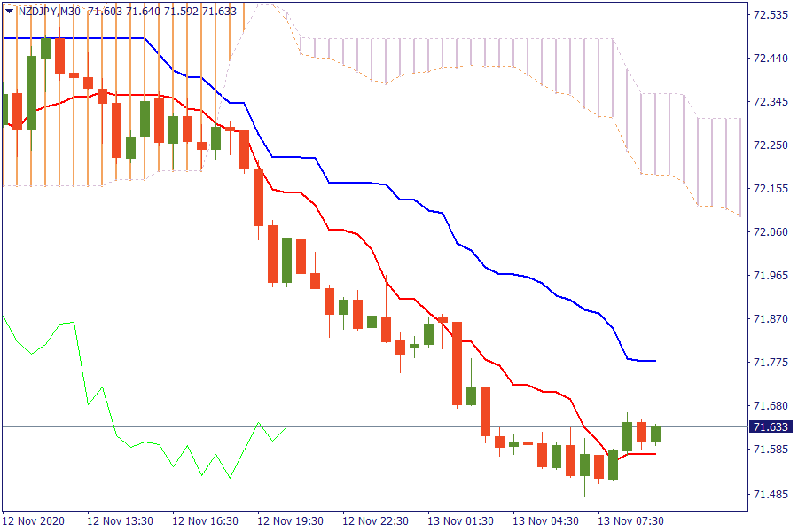798x532 pixels.
Task: Click the 72.535 price axis label
Action: (x=770, y=15)
